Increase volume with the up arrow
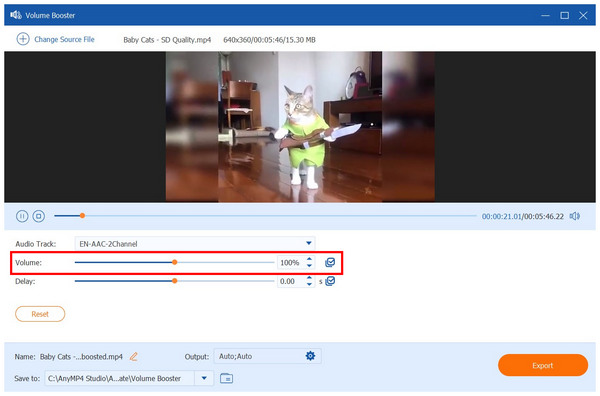Viewport: 600px width, 396px height. point(309,259)
